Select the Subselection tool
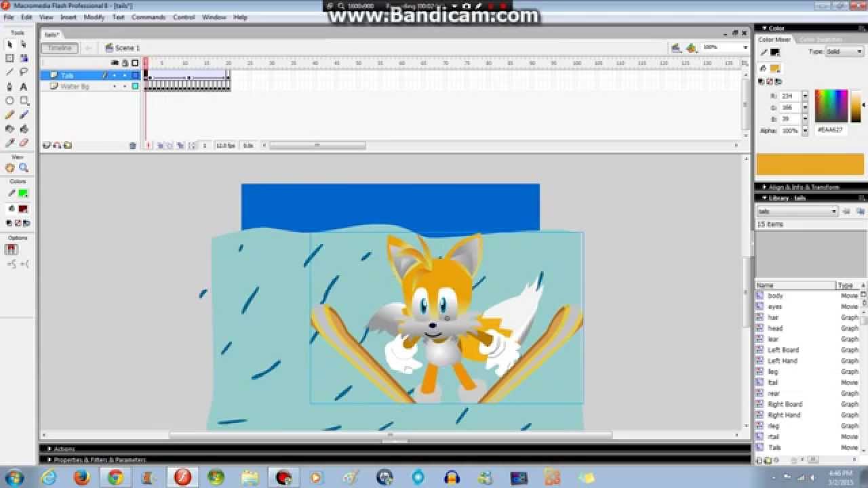Viewport: 868px width, 488px height. [24, 43]
